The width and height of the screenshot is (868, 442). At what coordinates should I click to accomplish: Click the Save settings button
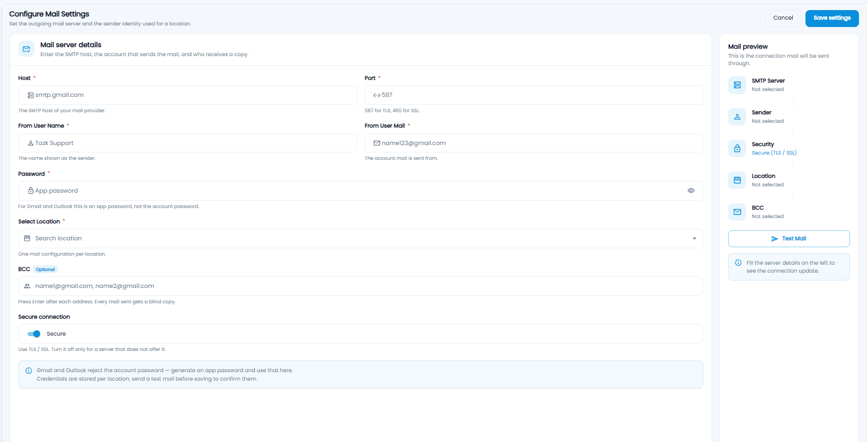(x=832, y=18)
